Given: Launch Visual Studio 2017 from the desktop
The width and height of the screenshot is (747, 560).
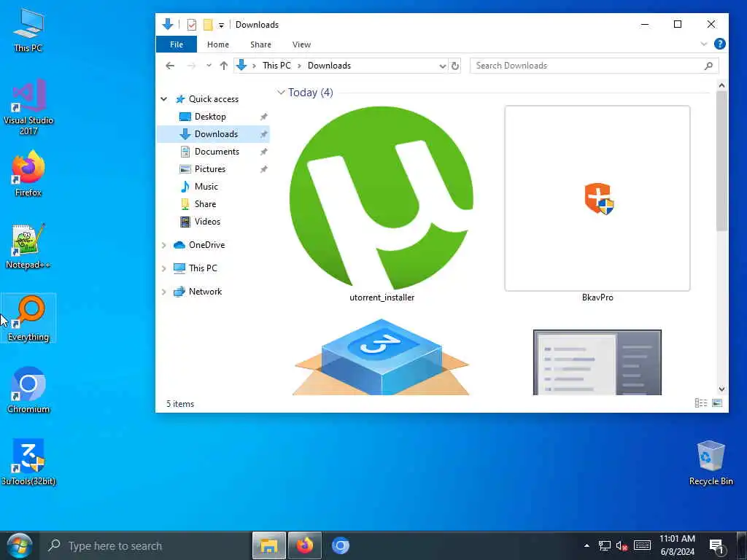Looking at the screenshot, I should 28,107.
